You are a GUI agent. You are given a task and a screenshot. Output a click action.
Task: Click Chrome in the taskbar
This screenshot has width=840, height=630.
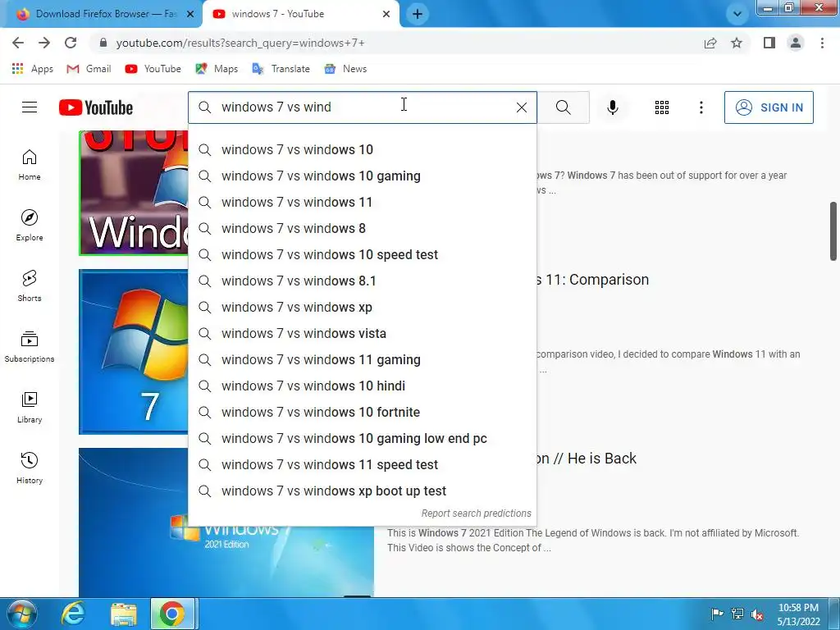[x=172, y=614]
